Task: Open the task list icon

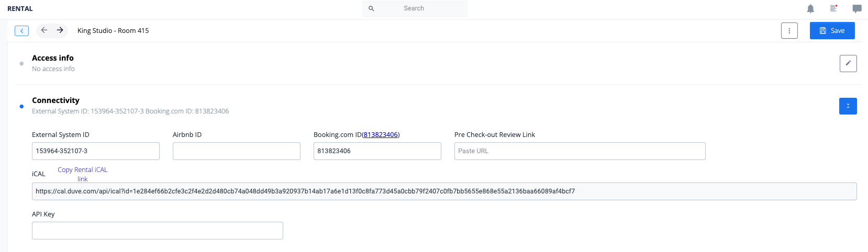Action: tap(833, 8)
